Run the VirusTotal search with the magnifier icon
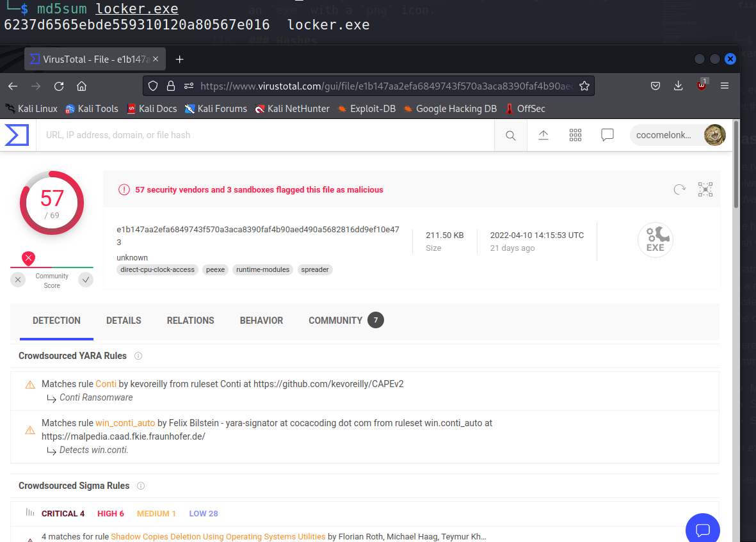 tap(511, 136)
